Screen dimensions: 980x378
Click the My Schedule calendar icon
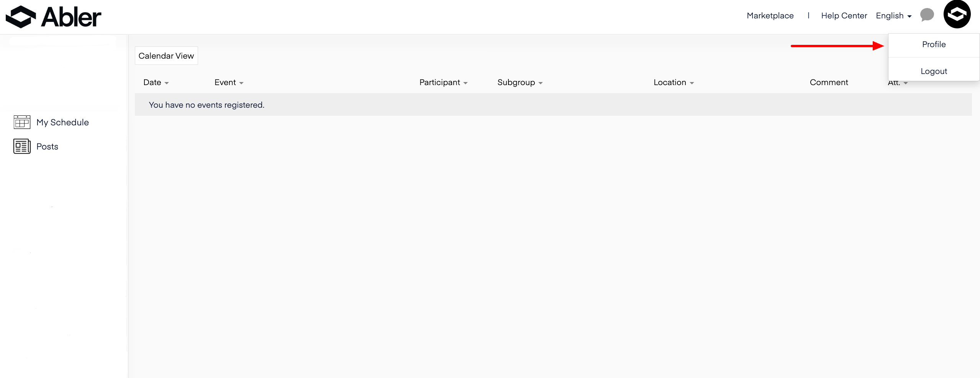click(22, 122)
